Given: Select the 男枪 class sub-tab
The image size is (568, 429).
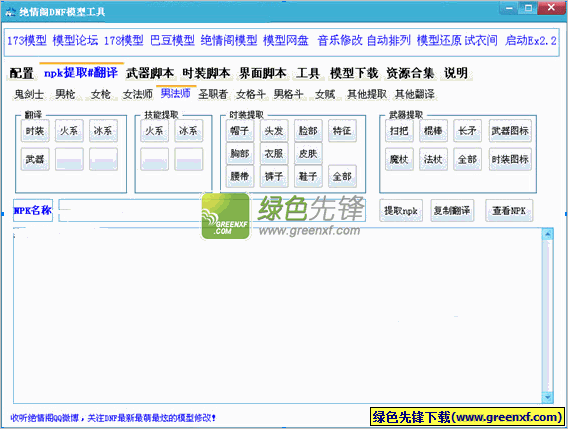Looking at the screenshot, I should coord(65,94).
